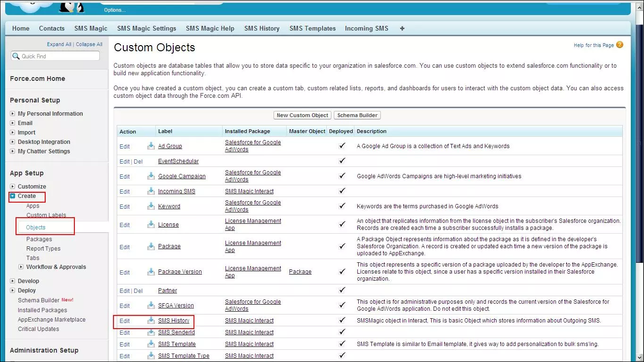Click the Quick Find magnifier icon
Viewport: 644px width, 362px height.
(x=16, y=56)
